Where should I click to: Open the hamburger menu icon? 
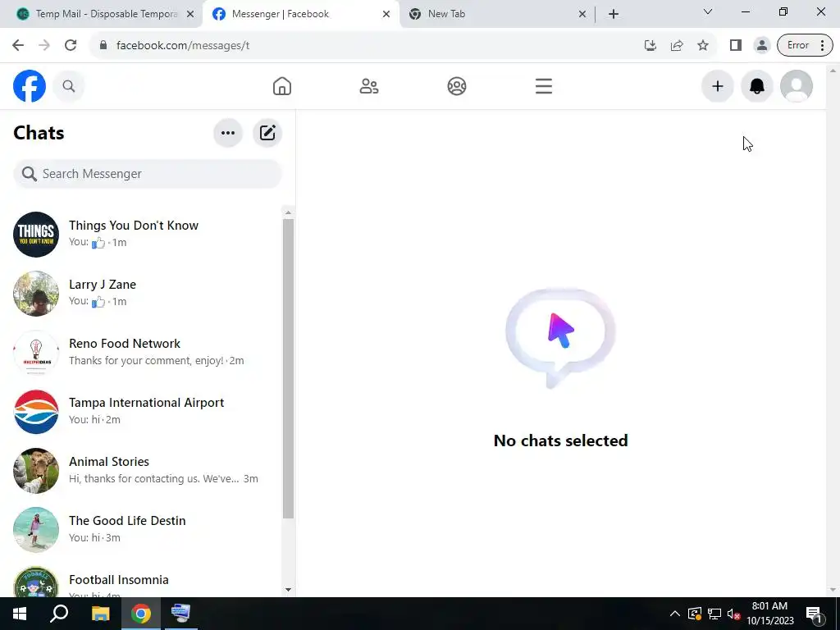coord(543,86)
